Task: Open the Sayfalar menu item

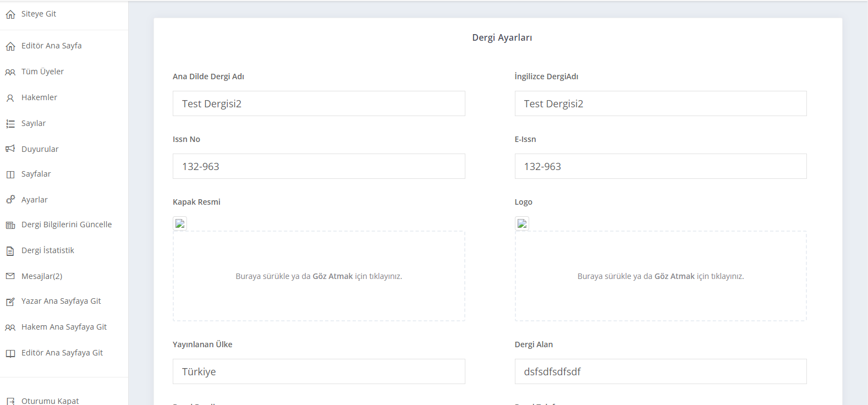Action: [x=36, y=174]
